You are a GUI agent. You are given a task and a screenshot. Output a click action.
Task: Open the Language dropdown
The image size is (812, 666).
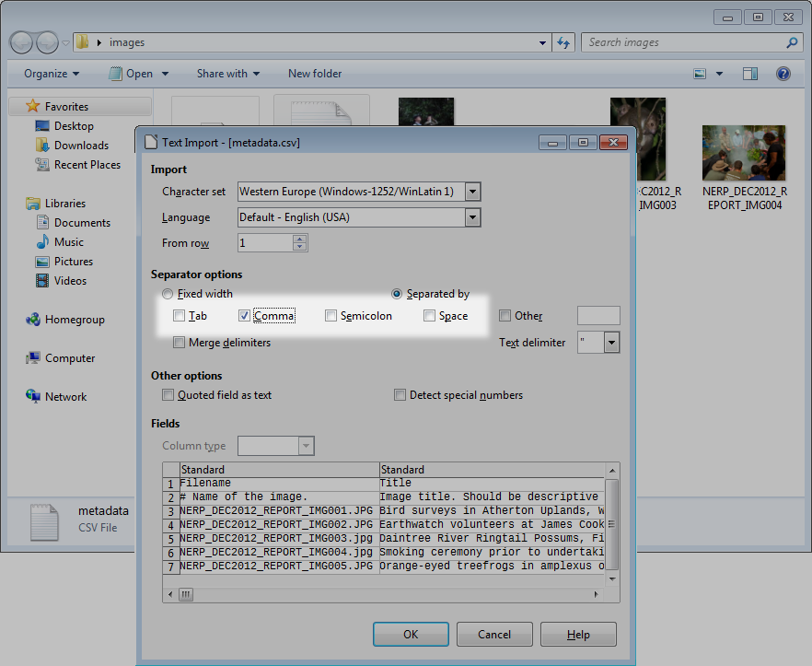[472, 217]
